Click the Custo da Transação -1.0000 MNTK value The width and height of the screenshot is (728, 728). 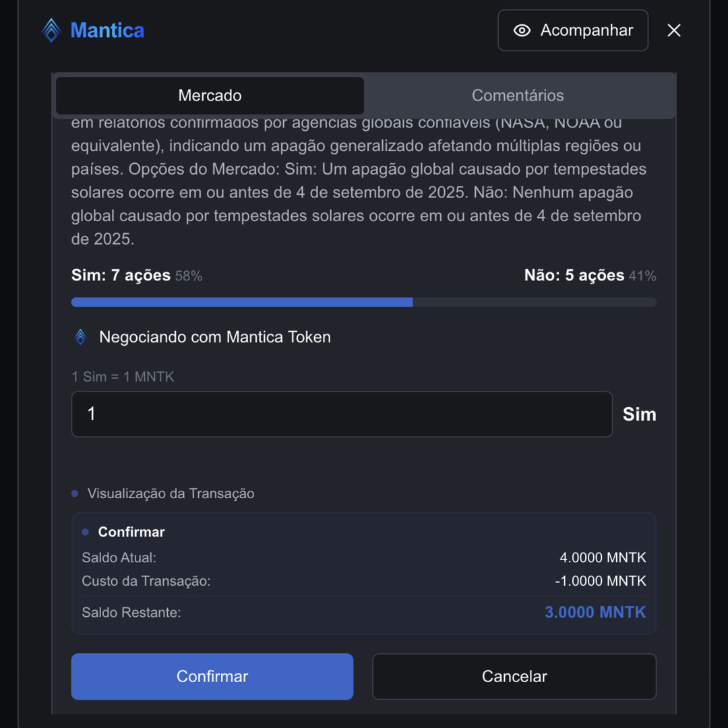tap(601, 581)
